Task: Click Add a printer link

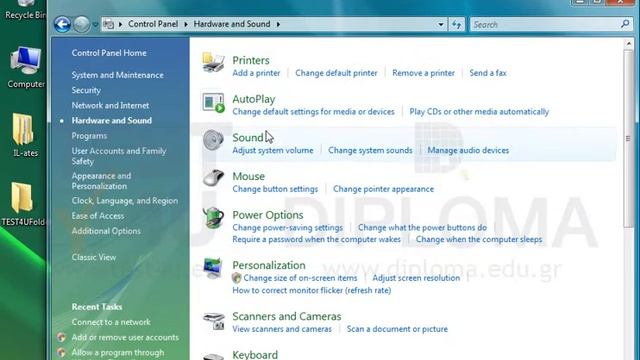Action: tap(256, 73)
